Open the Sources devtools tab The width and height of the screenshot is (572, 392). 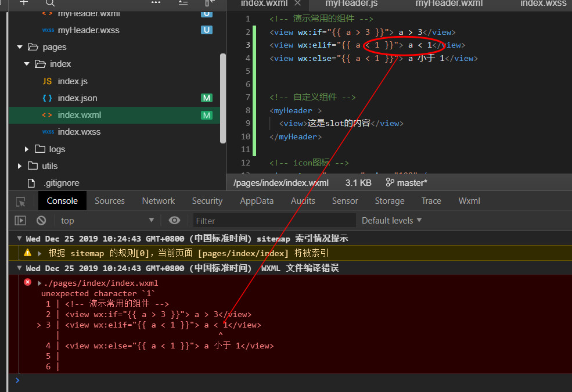point(110,201)
